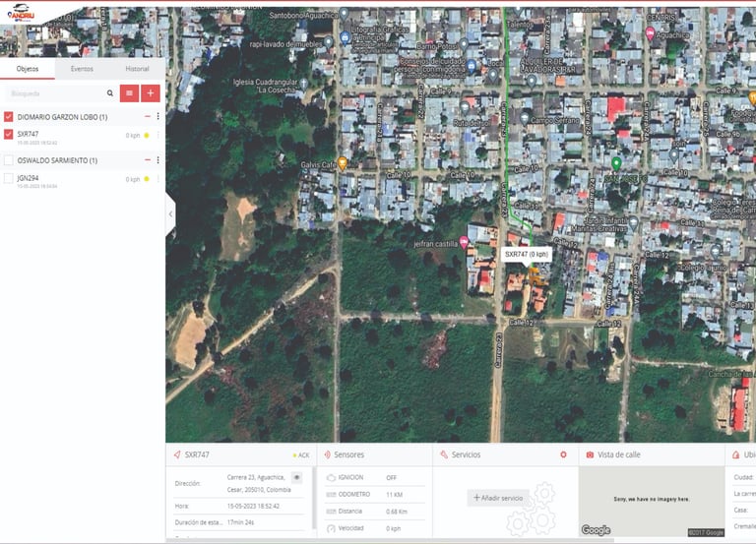The width and height of the screenshot is (756, 544).
Task: Click the Campo Serrano map pin
Action: point(525,118)
